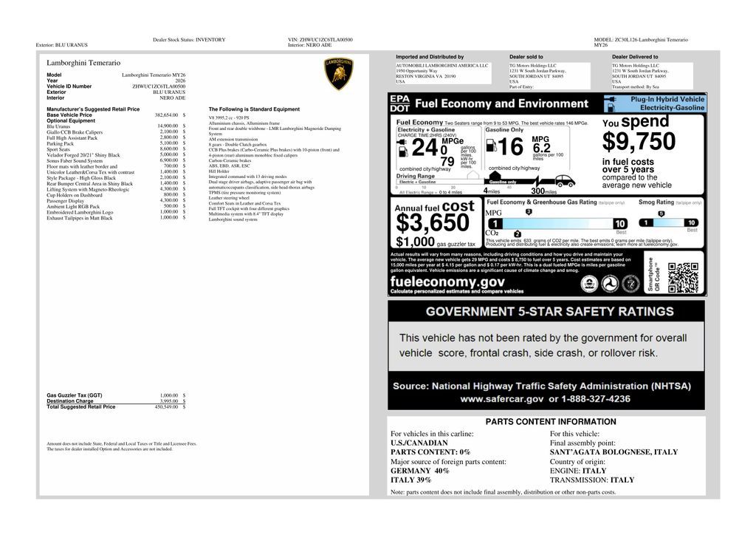Click the electric plug pump icon near 24 MPGe
Image resolution: width=756 pixels, height=535 pixels.
[x=402, y=147]
